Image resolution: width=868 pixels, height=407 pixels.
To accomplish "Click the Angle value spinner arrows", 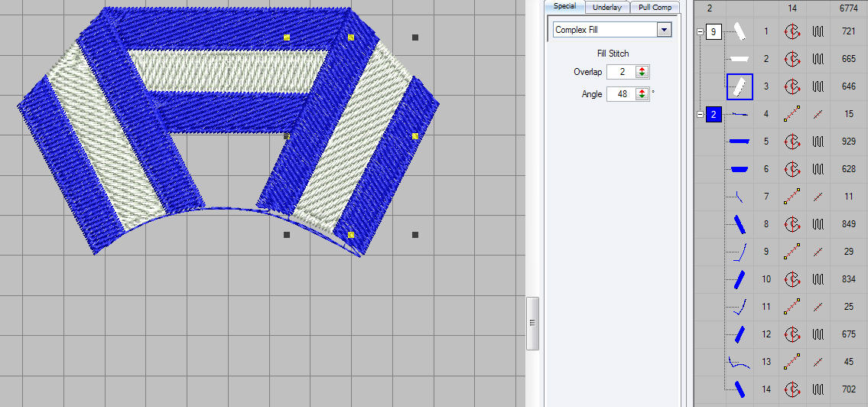I will pyautogui.click(x=642, y=94).
